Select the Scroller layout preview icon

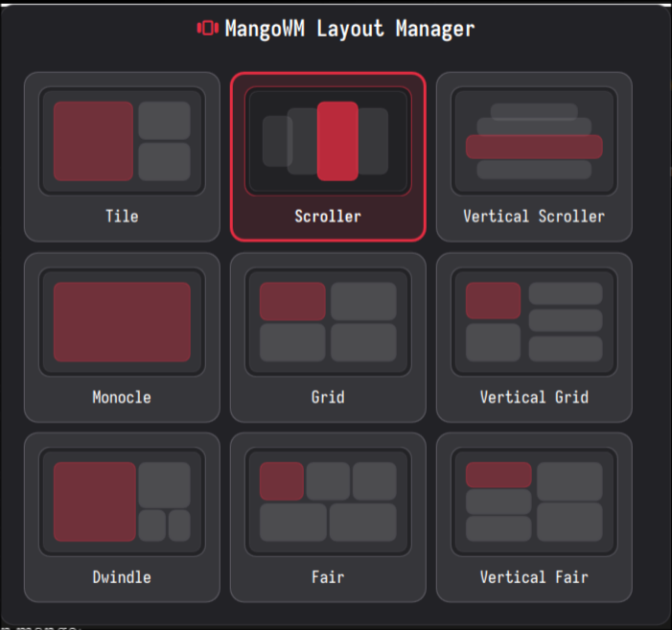pyautogui.click(x=328, y=141)
